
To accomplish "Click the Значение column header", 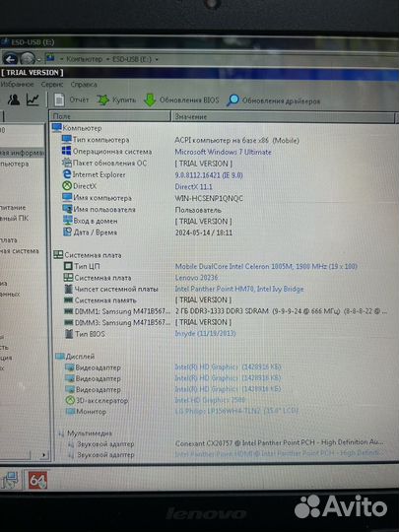I will [x=283, y=116].
